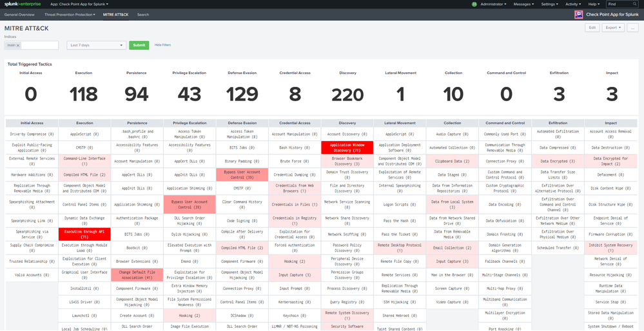Viewport: 644px width, 331px height.
Task: Click Bypass User Account Control cell under Privilege Escalation
Action: [x=190, y=204]
